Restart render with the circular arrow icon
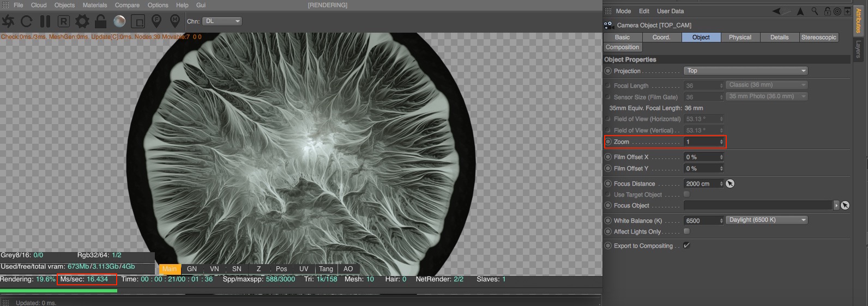Viewport: 868px width, 306px height. click(27, 21)
